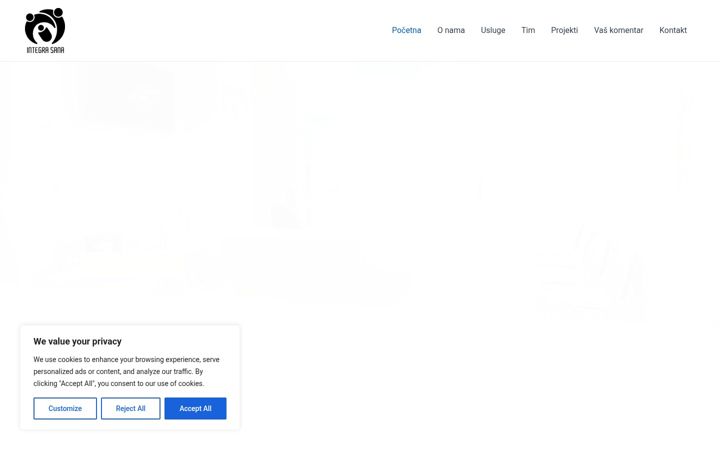Open the Početna menu item
The height and width of the screenshot is (450, 720).
406,30
